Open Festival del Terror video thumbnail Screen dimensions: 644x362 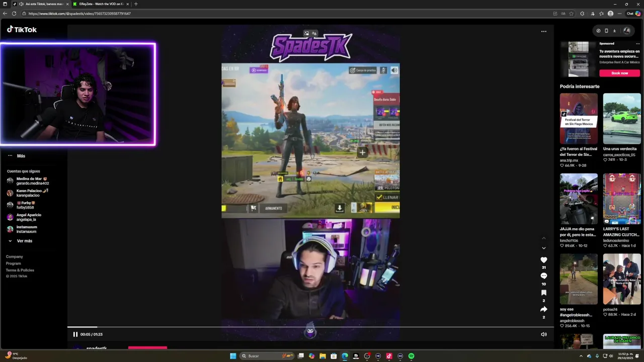click(x=579, y=119)
